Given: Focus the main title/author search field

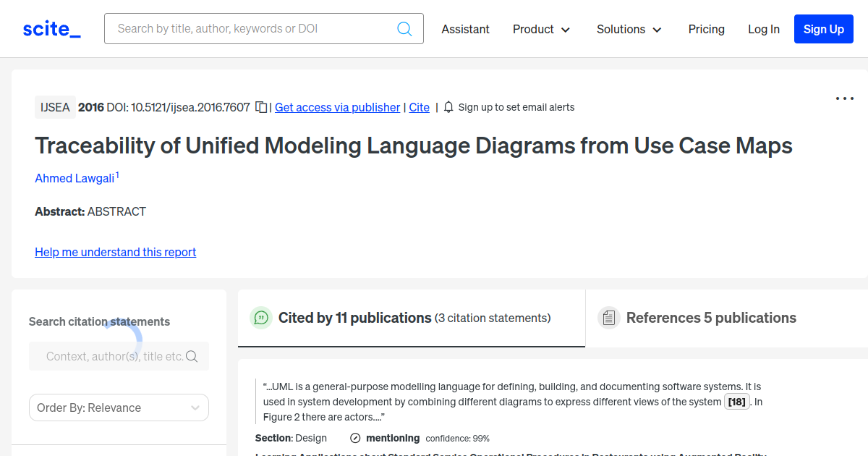Looking at the screenshot, I should pyautogui.click(x=253, y=29).
